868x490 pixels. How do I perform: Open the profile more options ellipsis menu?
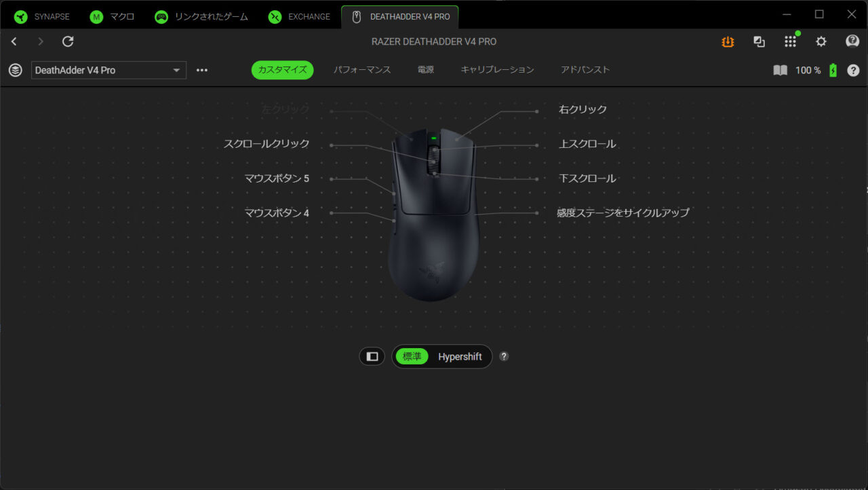[202, 70]
